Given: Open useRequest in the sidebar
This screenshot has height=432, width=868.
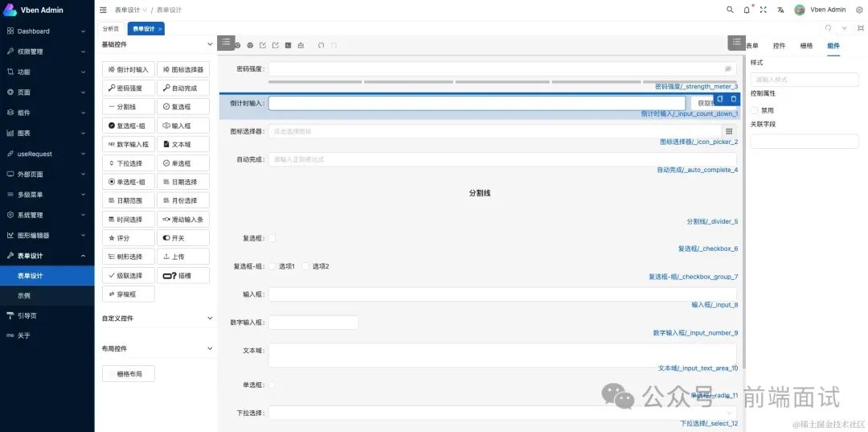Looking at the screenshot, I should tap(47, 154).
